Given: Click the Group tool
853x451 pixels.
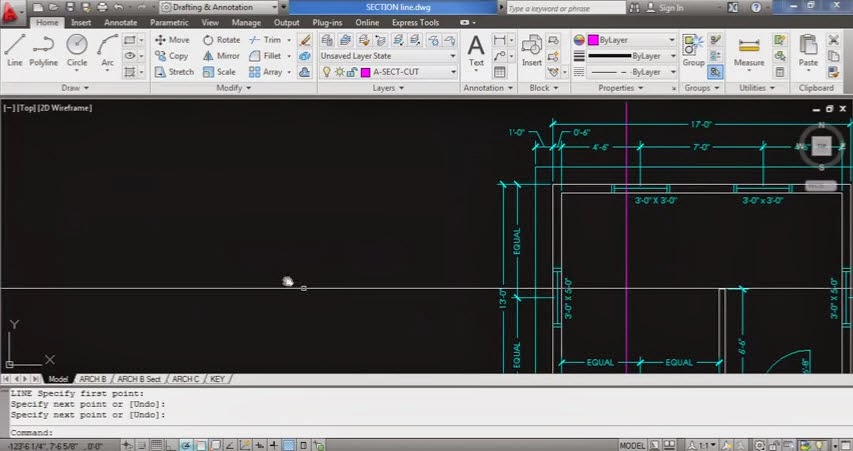Looking at the screenshot, I should [x=693, y=51].
